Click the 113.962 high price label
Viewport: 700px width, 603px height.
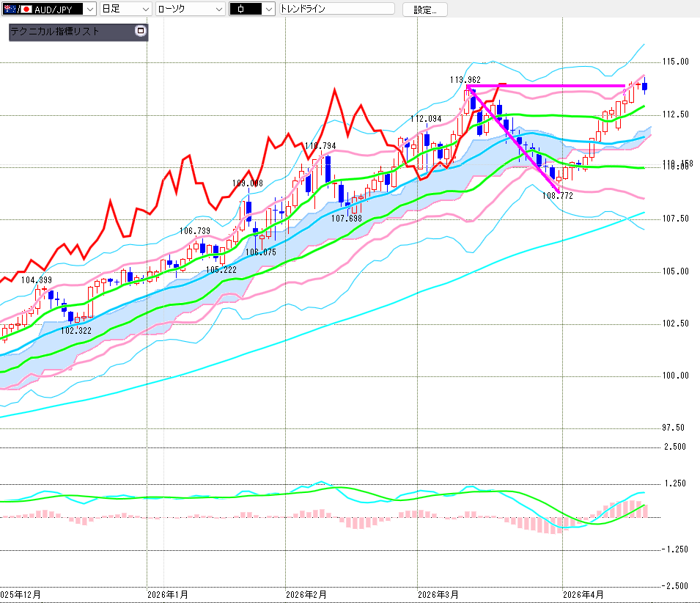(465, 78)
